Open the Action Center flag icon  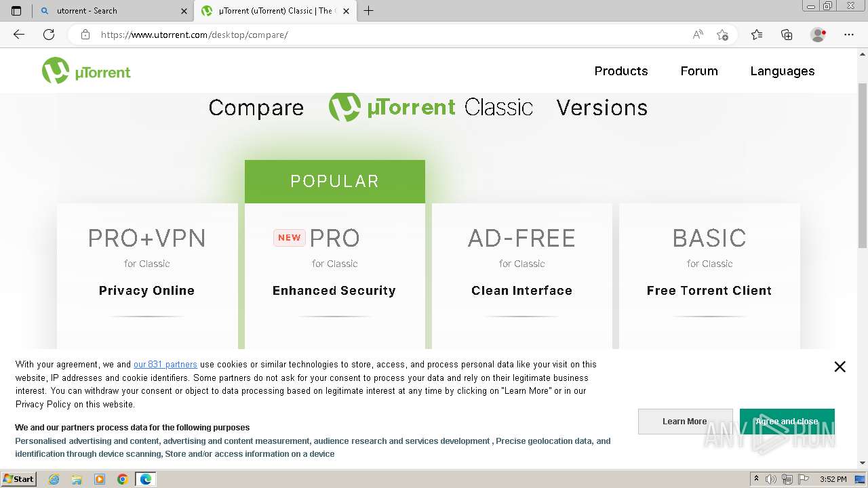[x=804, y=479]
